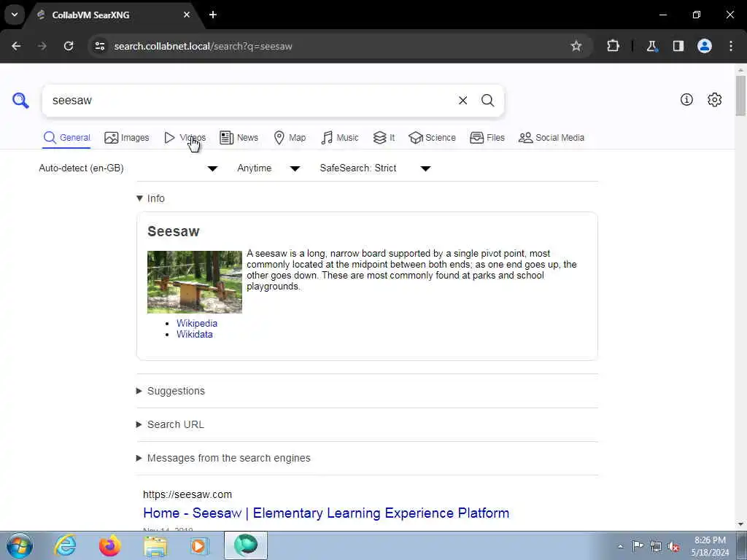Open the Windows Start menu
This screenshot has width=747, height=560.
pos(20,545)
